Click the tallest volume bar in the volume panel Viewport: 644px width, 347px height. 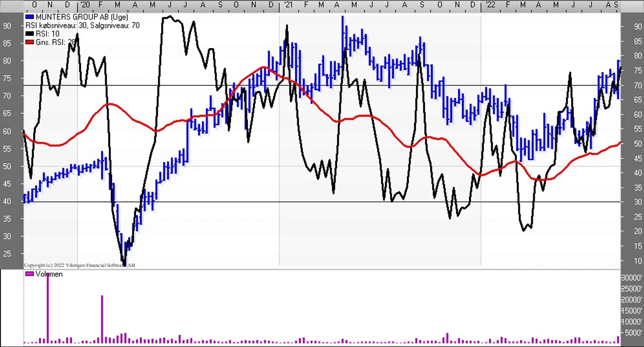point(47,309)
